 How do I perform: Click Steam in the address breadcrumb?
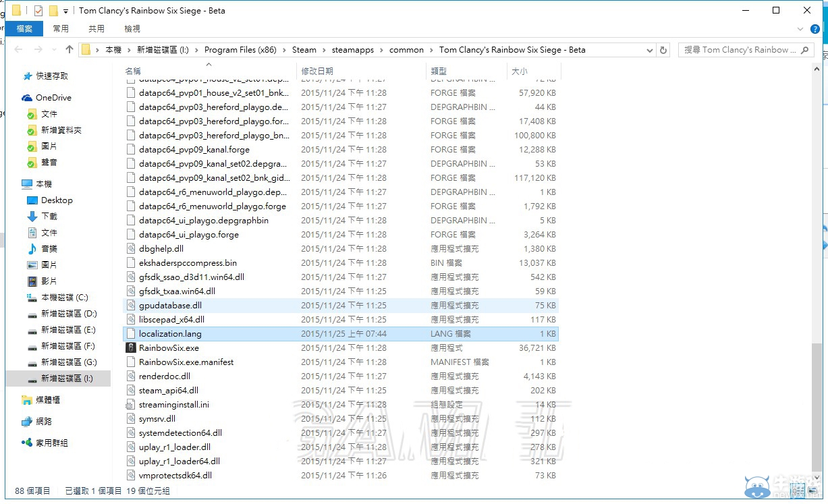pyautogui.click(x=304, y=50)
